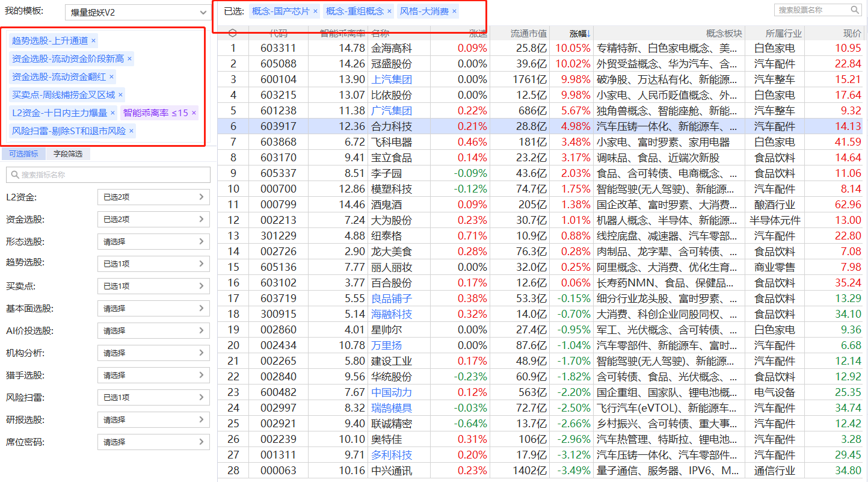This screenshot has width=868, height=482.
Task: Click stock code 002213
Action: pos(278,220)
